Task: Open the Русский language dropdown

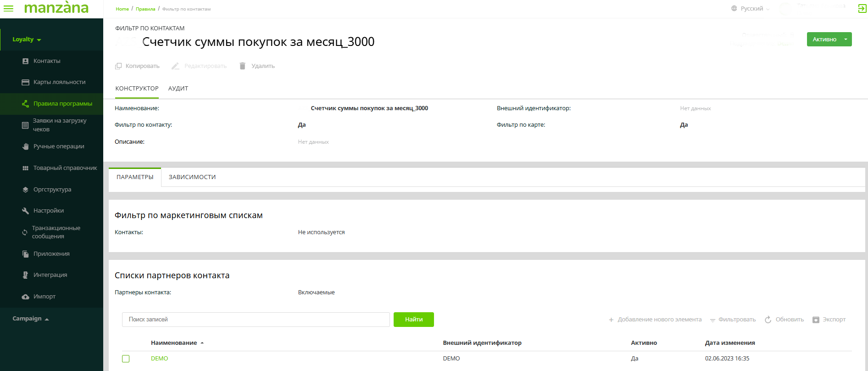Action: (x=751, y=9)
